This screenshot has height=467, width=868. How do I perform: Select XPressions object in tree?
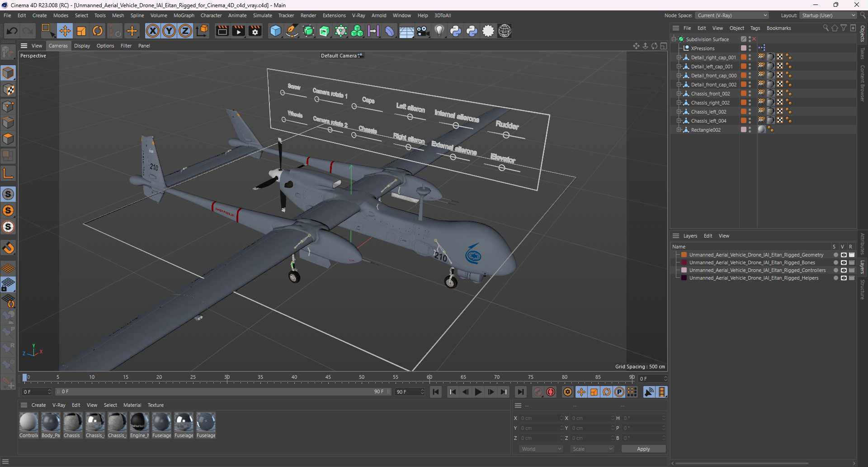[x=703, y=48]
